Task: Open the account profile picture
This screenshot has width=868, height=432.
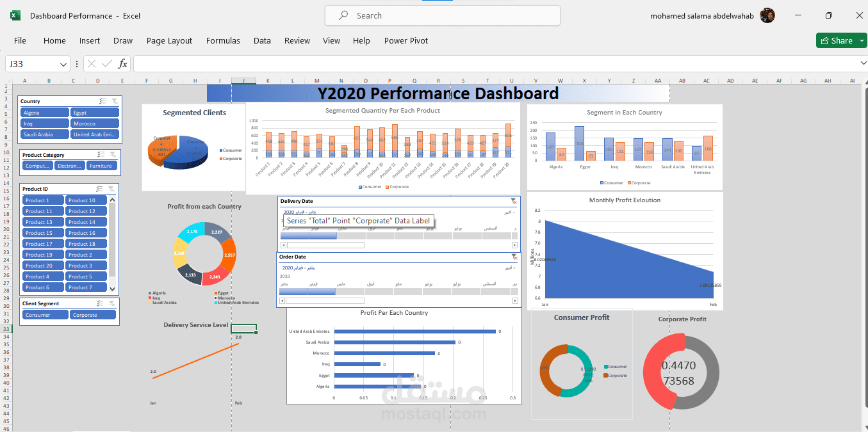Action: pos(767,15)
